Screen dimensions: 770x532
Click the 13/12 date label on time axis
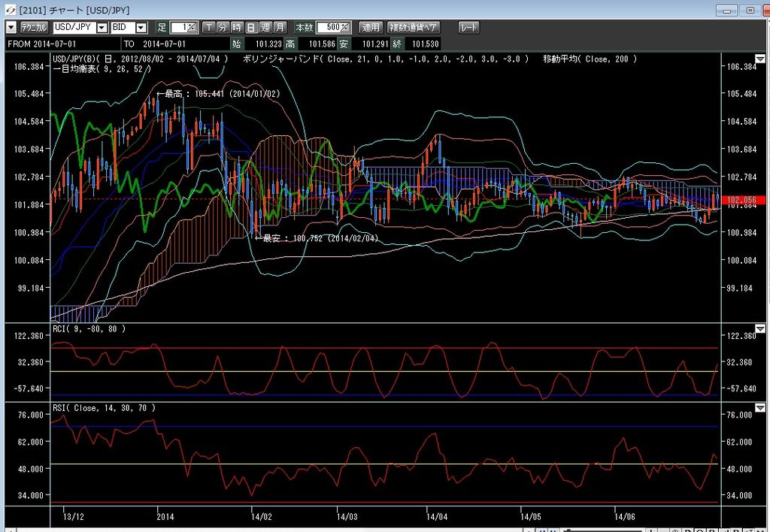[x=73, y=516]
